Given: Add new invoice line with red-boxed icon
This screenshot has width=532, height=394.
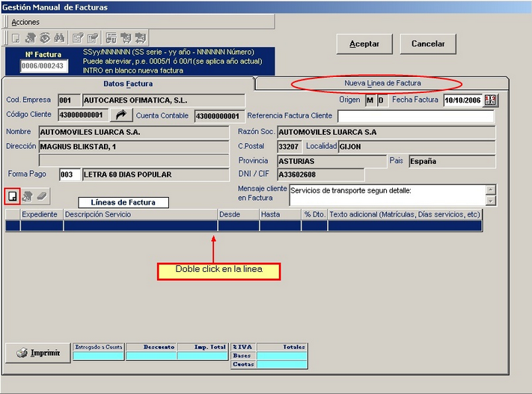Looking at the screenshot, I should (12, 196).
